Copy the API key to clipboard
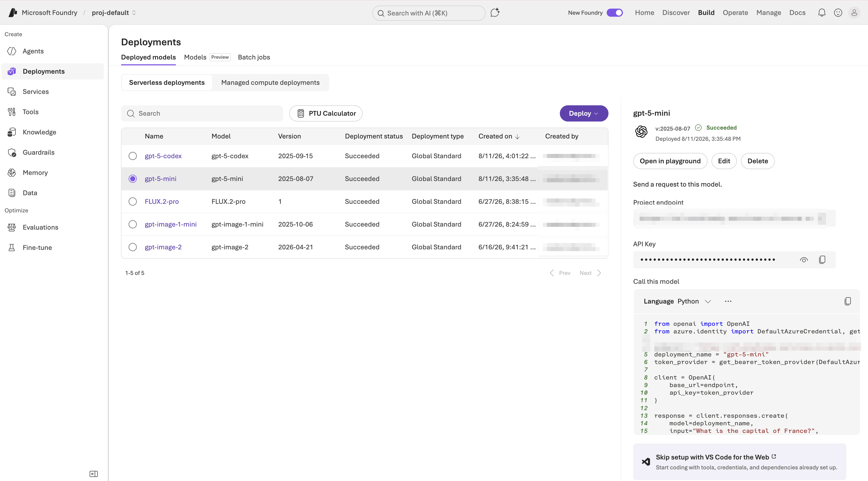Viewport: 868px width, 481px height. 822,260
